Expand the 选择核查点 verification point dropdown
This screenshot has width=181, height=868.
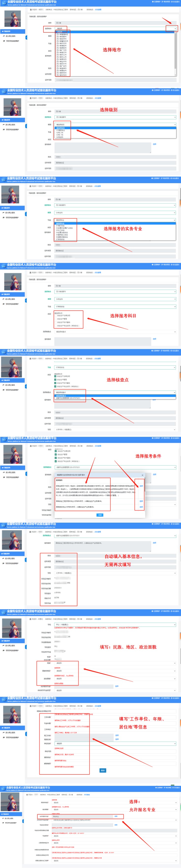pos(115,392)
